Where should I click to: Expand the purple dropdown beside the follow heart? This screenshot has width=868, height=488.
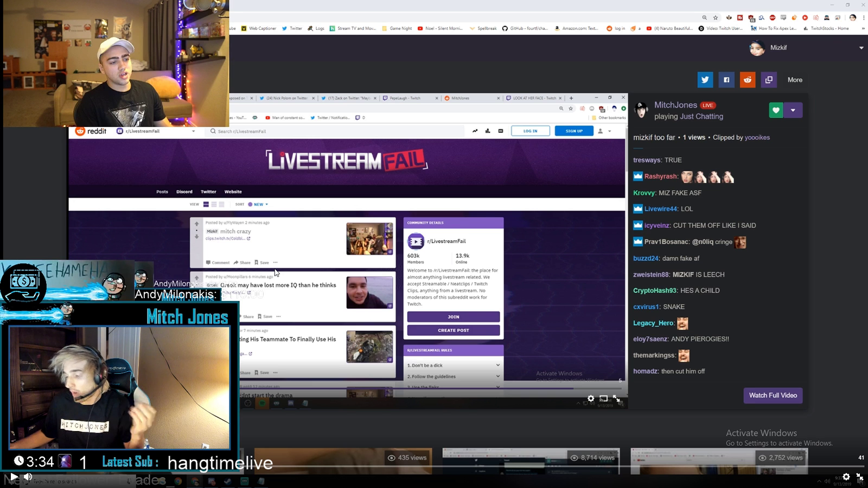pos(793,110)
